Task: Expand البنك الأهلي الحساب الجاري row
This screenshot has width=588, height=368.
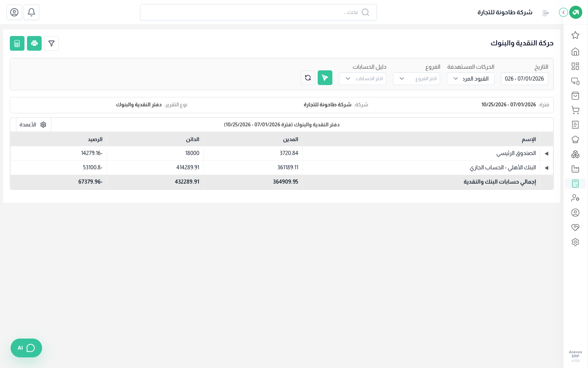Action: [x=546, y=168]
